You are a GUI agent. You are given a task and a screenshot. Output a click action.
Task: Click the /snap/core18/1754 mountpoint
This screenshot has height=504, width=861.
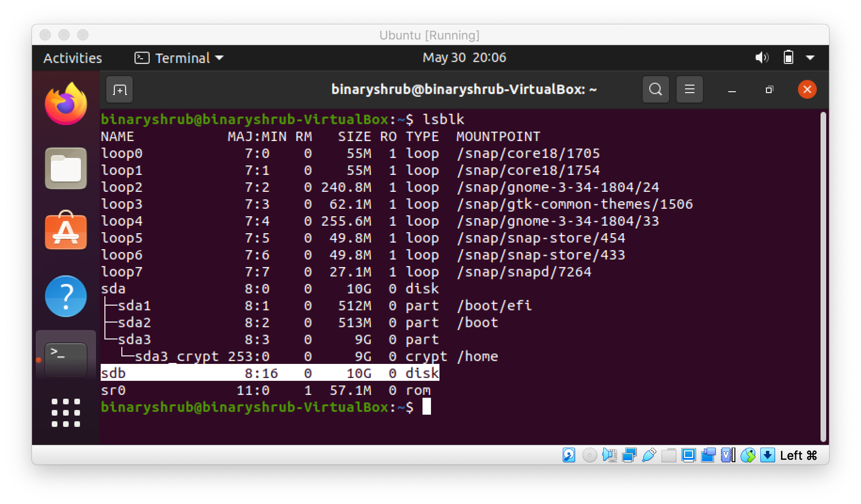point(528,170)
